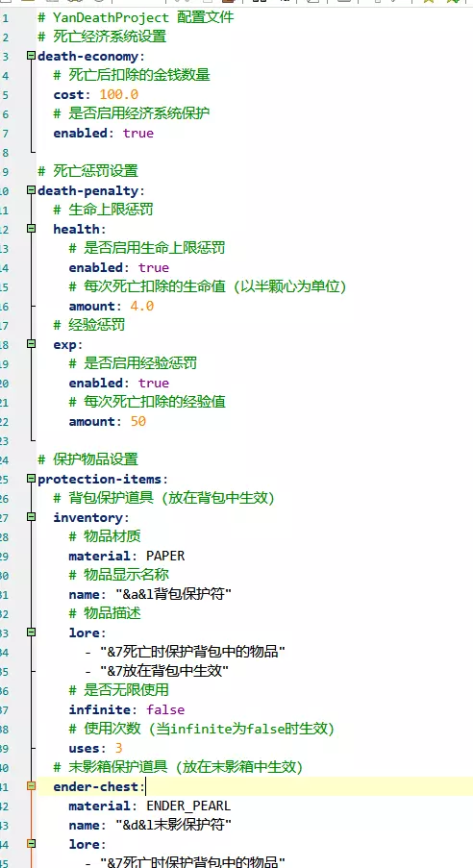Click the '# 每次死亡扣除的经验值' comment
Screen dimensions: 473x868
pyautogui.click(x=147, y=402)
